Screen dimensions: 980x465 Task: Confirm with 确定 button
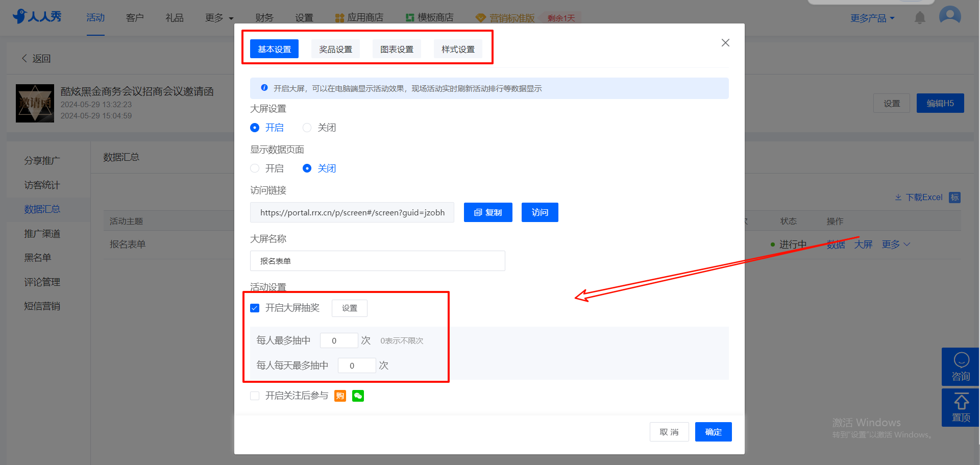coord(714,432)
